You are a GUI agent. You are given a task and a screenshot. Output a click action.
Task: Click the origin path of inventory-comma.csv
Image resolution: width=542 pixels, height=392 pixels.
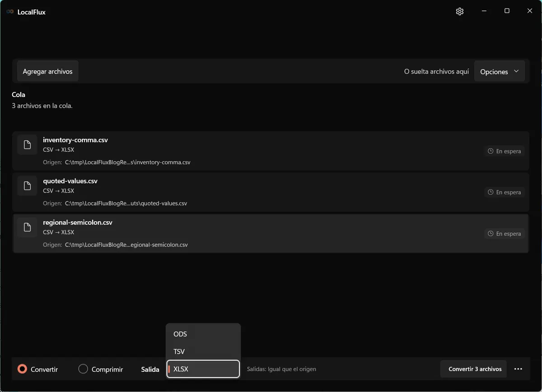pyautogui.click(x=128, y=162)
